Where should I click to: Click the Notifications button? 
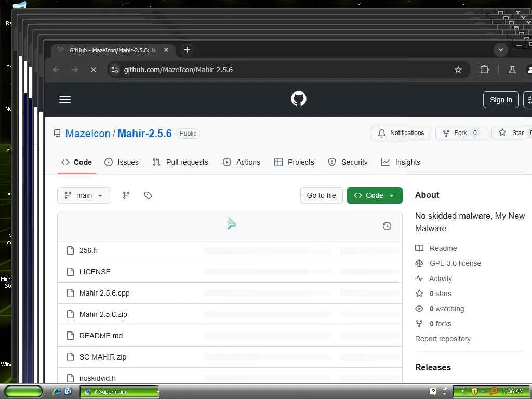[x=401, y=133]
